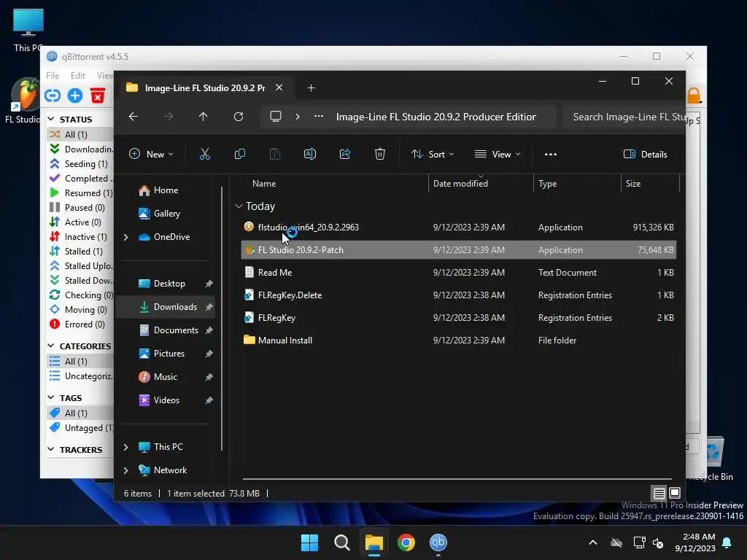Click the Copy icon in Explorer toolbar
Viewport: 747px width, 560px height.
(239, 154)
